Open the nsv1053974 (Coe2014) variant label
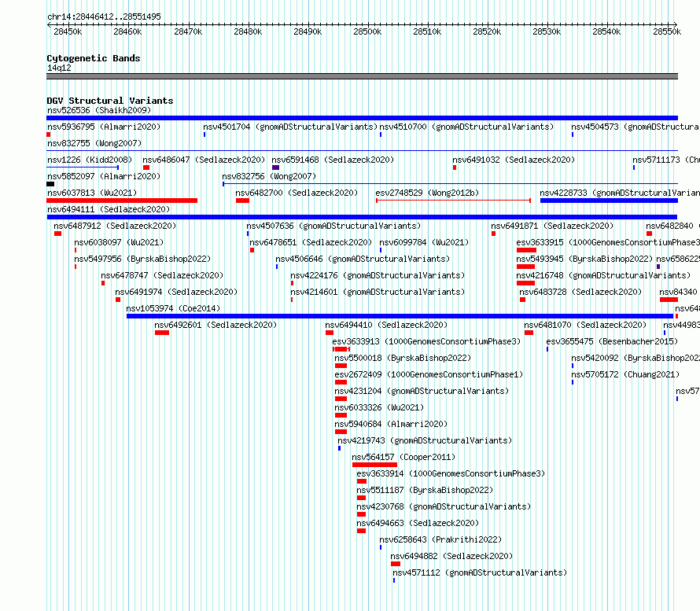The width and height of the screenshot is (700, 611). tap(173, 308)
